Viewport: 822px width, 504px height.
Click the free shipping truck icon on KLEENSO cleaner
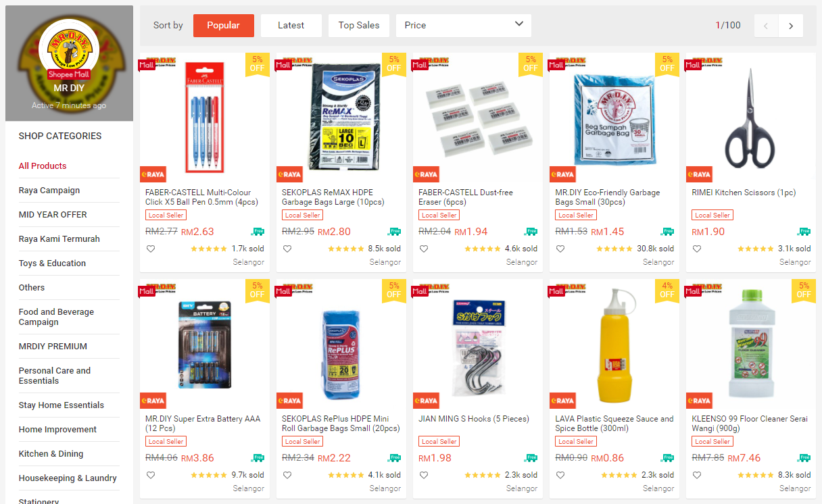tap(804, 457)
